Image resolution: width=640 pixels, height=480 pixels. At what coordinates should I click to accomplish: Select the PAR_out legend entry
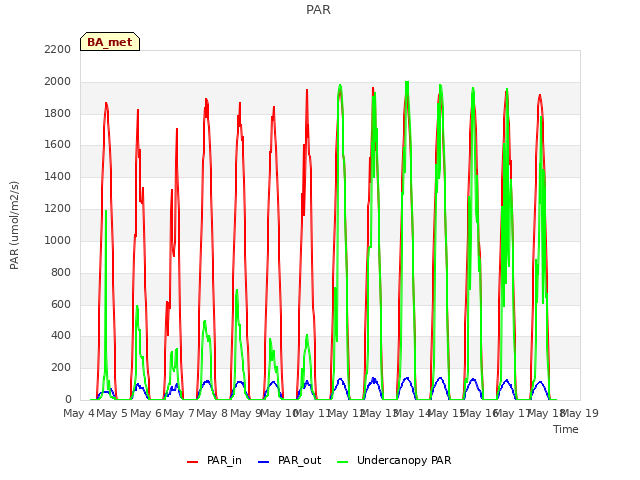[x=289, y=461]
